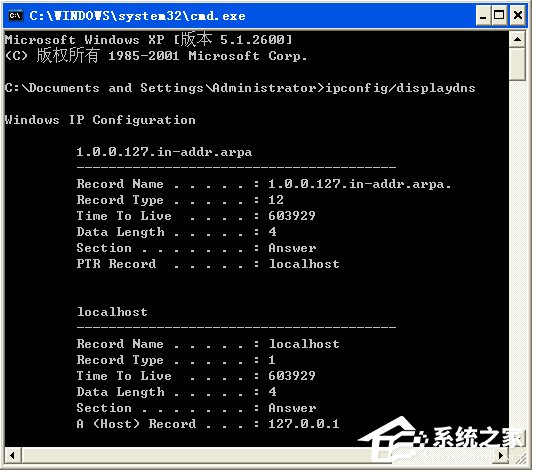The image size is (533, 471).
Task: Minimize the cmd.exe window
Action: coord(482,16)
